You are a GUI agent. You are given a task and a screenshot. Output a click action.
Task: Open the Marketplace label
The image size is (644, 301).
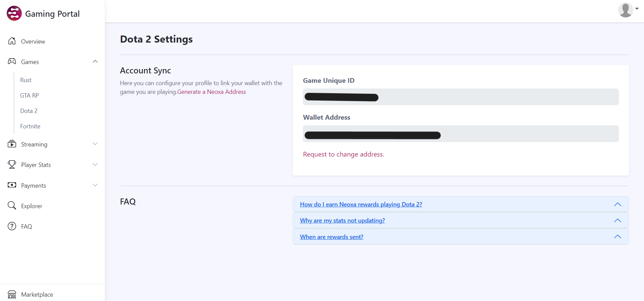click(37, 295)
